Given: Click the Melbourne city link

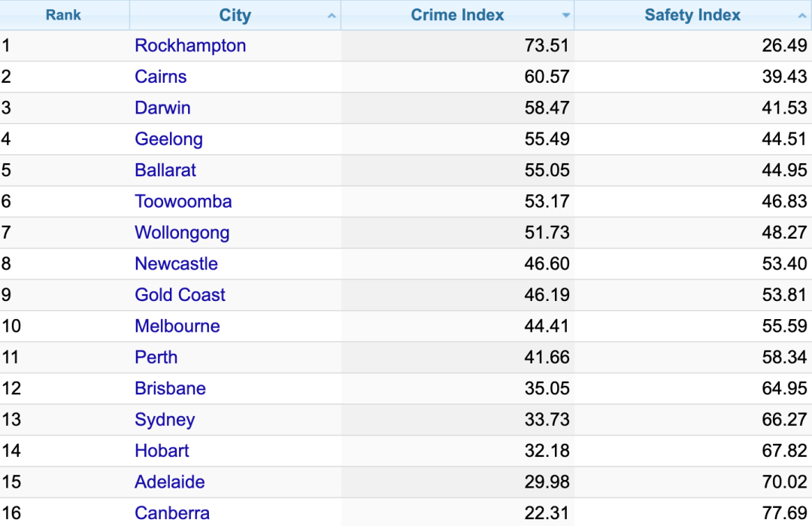Looking at the screenshot, I should pos(177,327).
